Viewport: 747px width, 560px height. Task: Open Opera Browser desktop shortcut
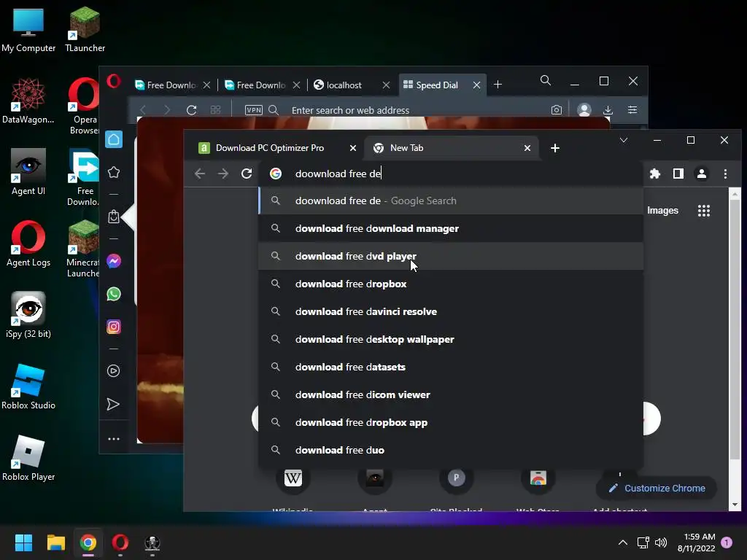point(85,106)
